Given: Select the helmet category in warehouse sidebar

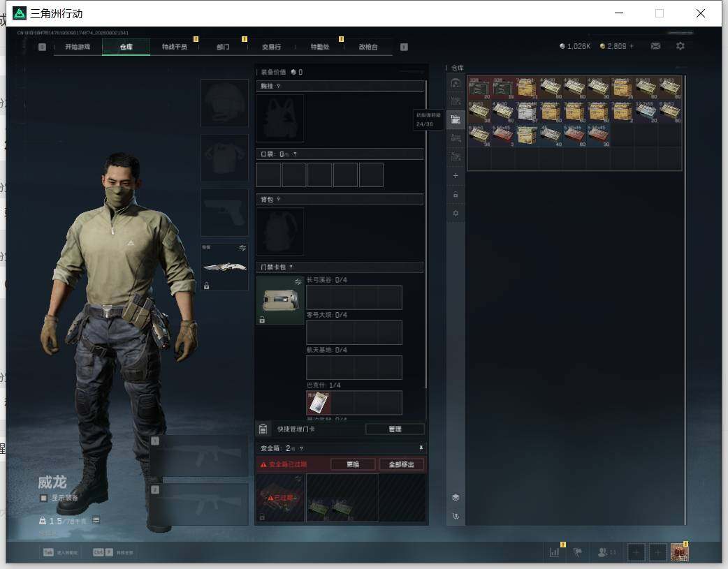Looking at the screenshot, I should pyautogui.click(x=456, y=83).
